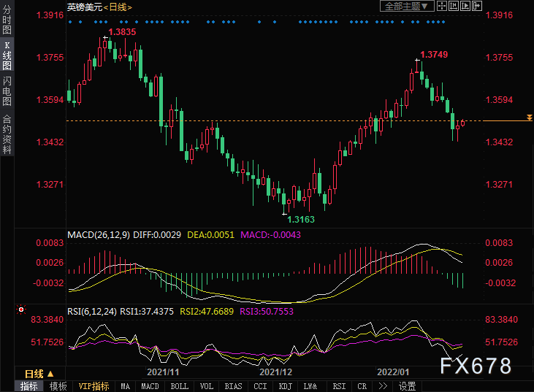Screen dimensions: 534x392
Task: Open the 全部主题 dropdown
Action: (x=405, y=7)
